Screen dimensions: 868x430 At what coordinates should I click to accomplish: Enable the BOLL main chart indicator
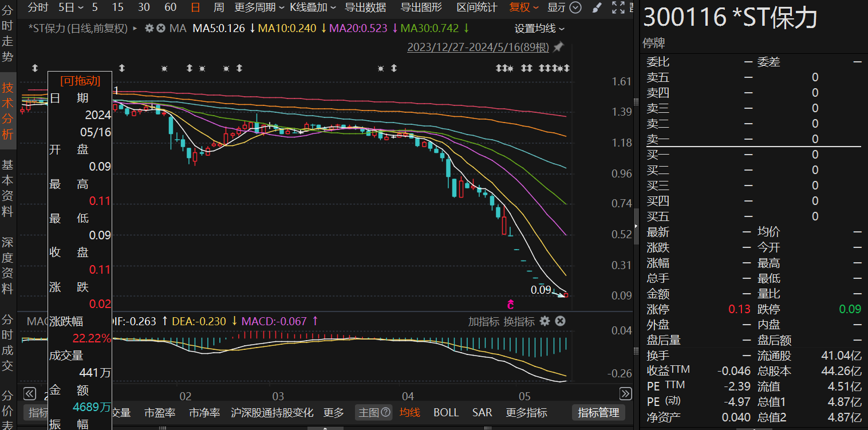click(x=446, y=412)
